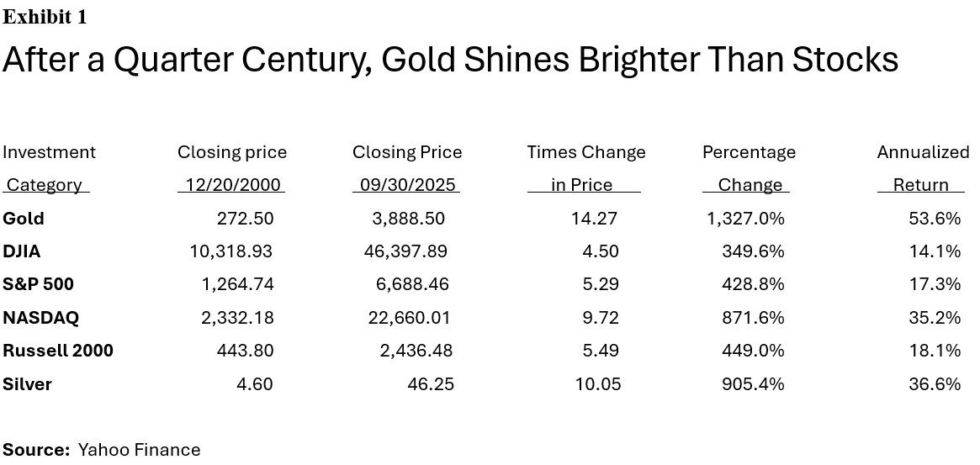
Task: Click Gold's 3,888.50 closing price cell
Action: pos(408,219)
